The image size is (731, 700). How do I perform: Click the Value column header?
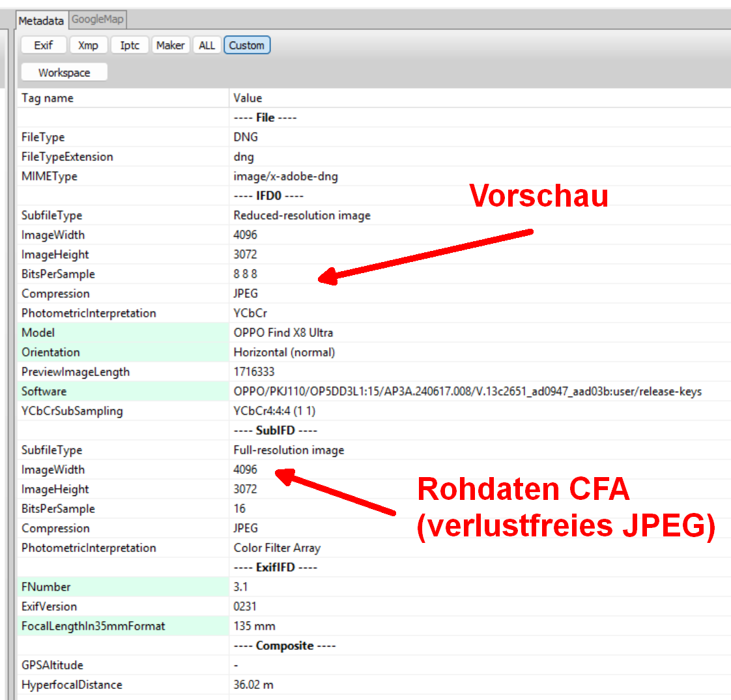tap(248, 98)
